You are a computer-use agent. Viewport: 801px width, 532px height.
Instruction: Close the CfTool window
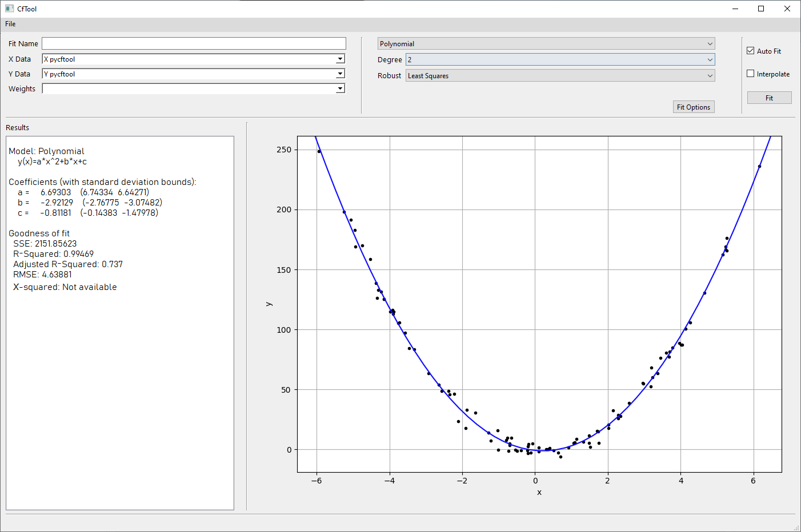pyautogui.click(x=787, y=9)
